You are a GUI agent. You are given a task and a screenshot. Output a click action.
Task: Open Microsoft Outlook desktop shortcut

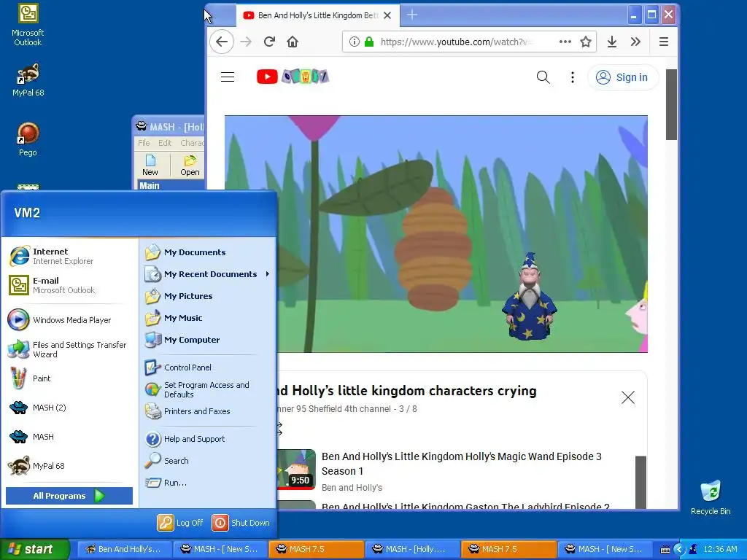click(x=28, y=25)
